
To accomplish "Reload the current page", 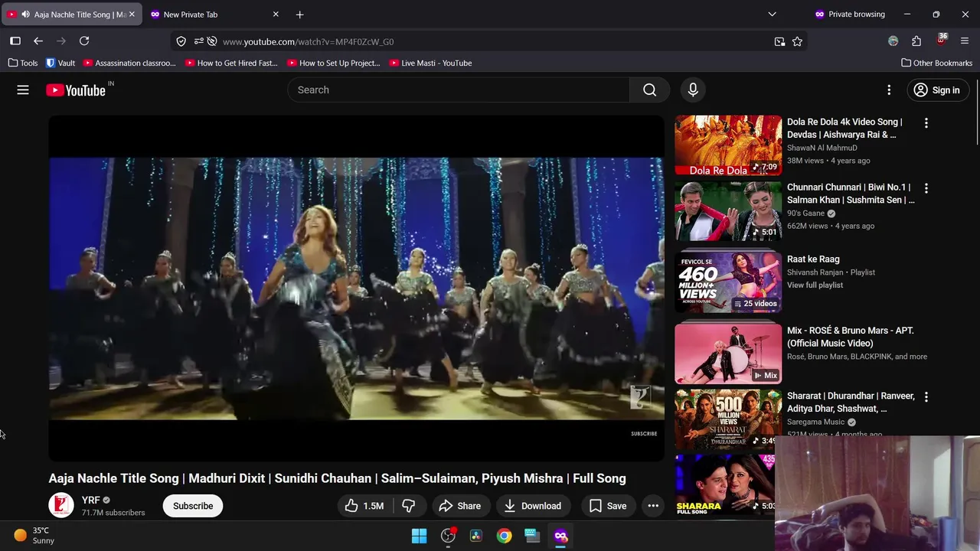I will point(84,41).
